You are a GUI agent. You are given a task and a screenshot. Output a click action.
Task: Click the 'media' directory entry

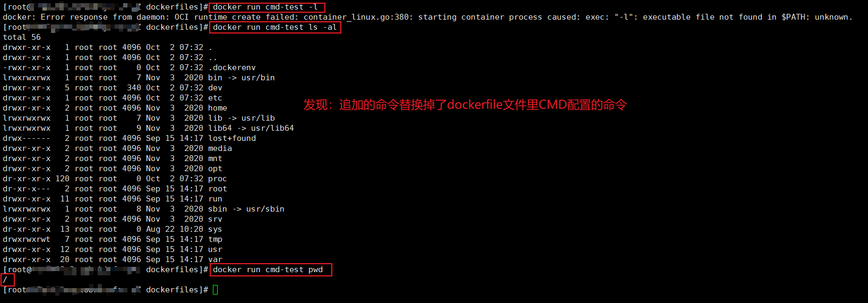[x=220, y=148]
